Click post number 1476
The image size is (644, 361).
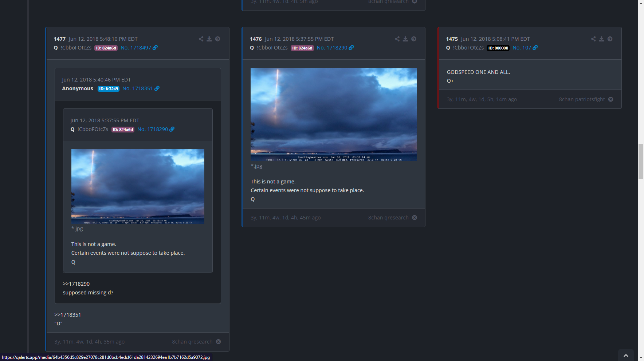[256, 39]
